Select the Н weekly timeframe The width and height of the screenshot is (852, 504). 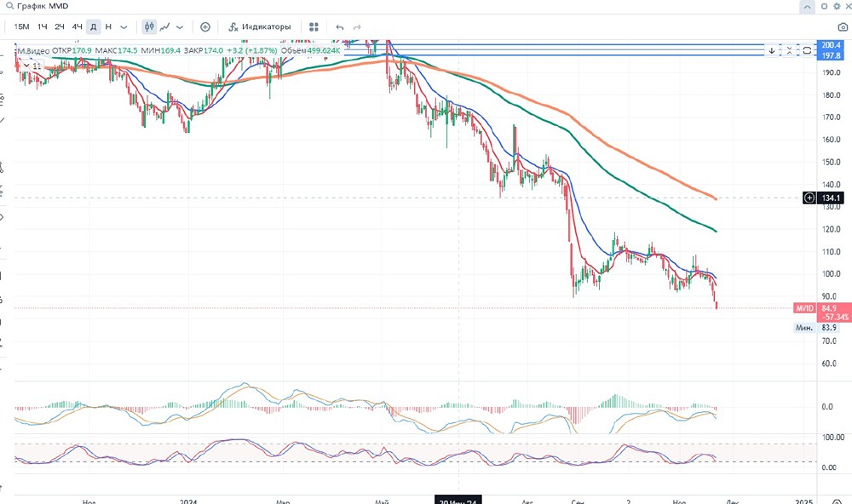[108, 26]
